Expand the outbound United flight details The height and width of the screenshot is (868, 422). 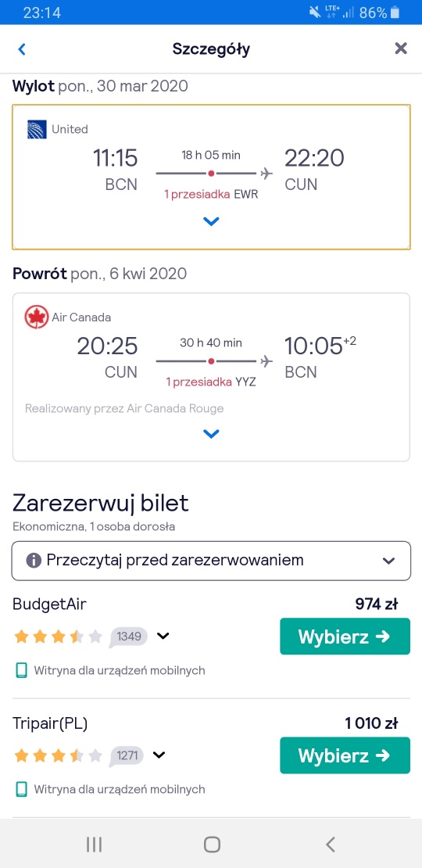click(211, 222)
